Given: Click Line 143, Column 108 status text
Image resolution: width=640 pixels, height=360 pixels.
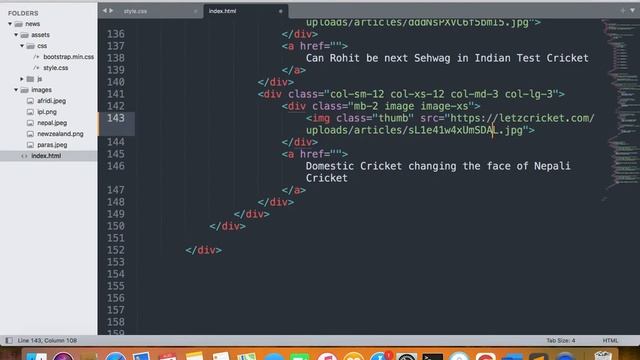Looking at the screenshot, I should 47,340.
